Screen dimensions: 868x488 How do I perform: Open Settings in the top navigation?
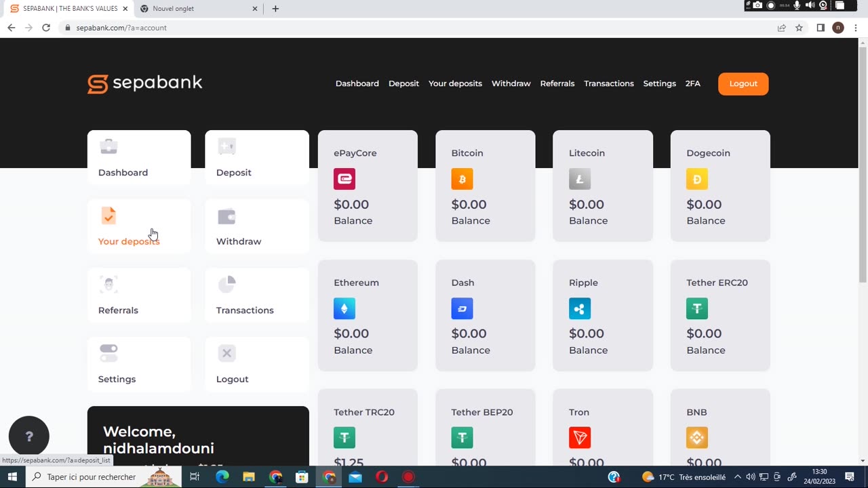click(660, 83)
